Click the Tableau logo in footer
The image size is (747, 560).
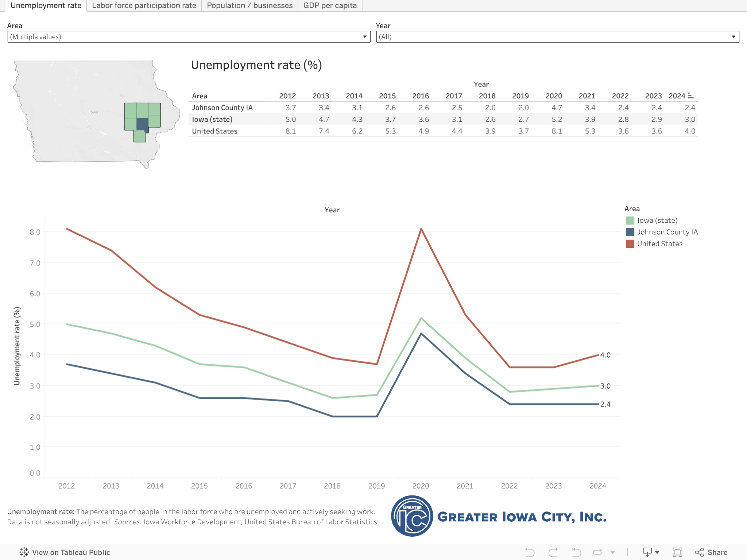pos(24,552)
